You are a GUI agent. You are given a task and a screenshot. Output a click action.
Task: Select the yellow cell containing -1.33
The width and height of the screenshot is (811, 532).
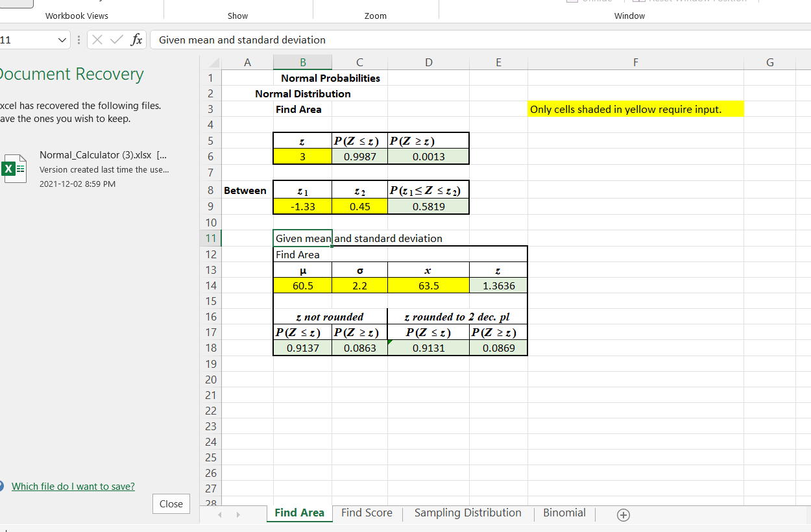tap(302, 206)
